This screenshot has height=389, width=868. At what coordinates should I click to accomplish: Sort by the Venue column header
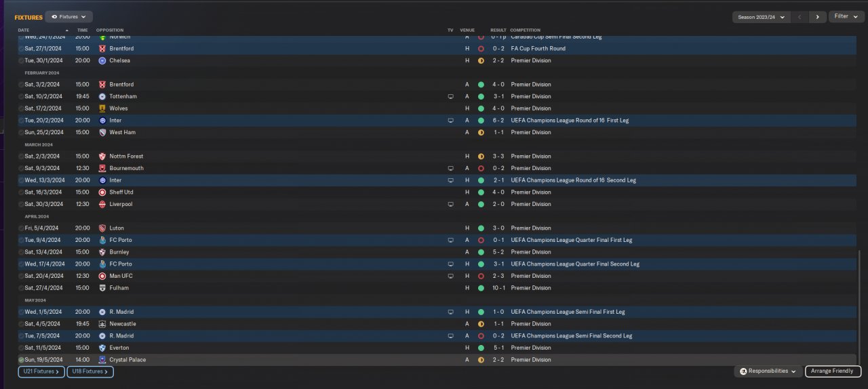(467, 30)
